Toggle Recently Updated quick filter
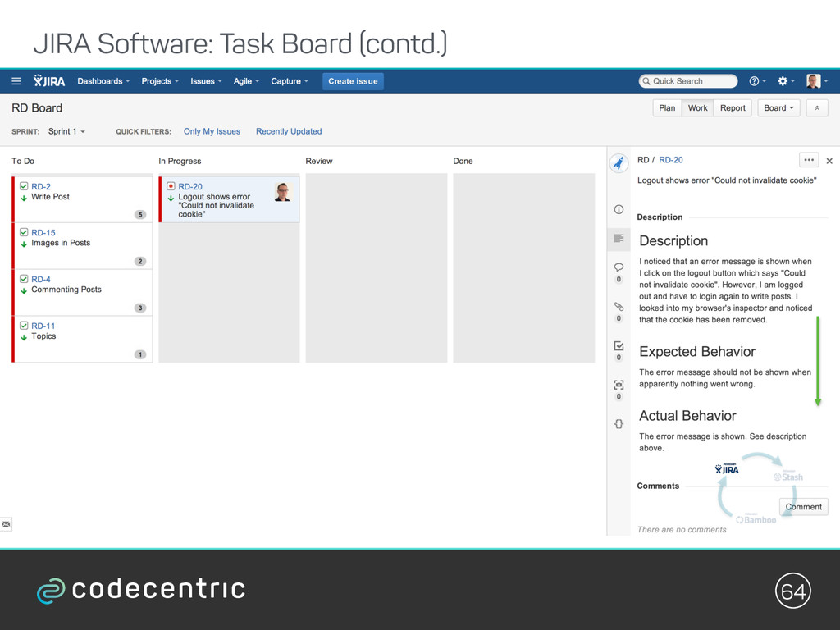This screenshot has width=840, height=630. [x=289, y=131]
